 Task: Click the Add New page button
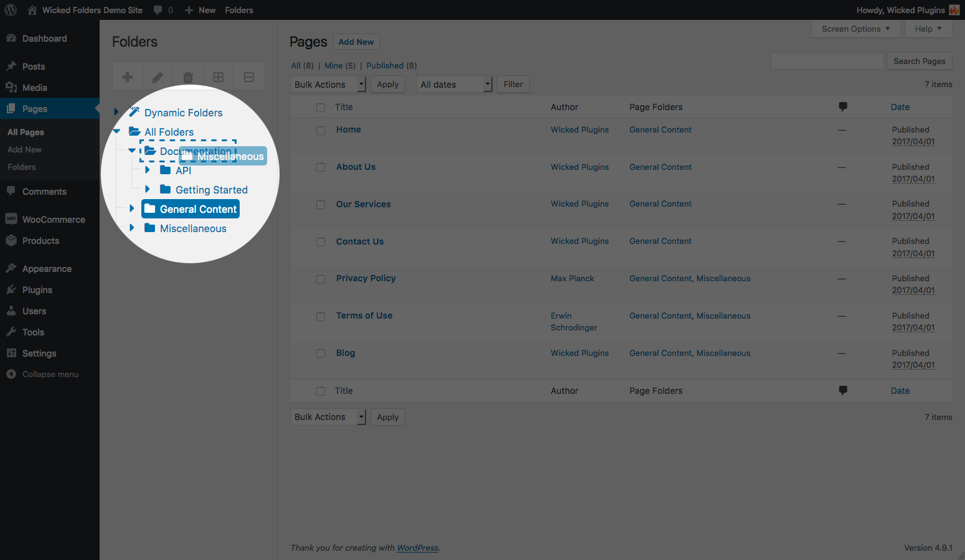pyautogui.click(x=356, y=42)
